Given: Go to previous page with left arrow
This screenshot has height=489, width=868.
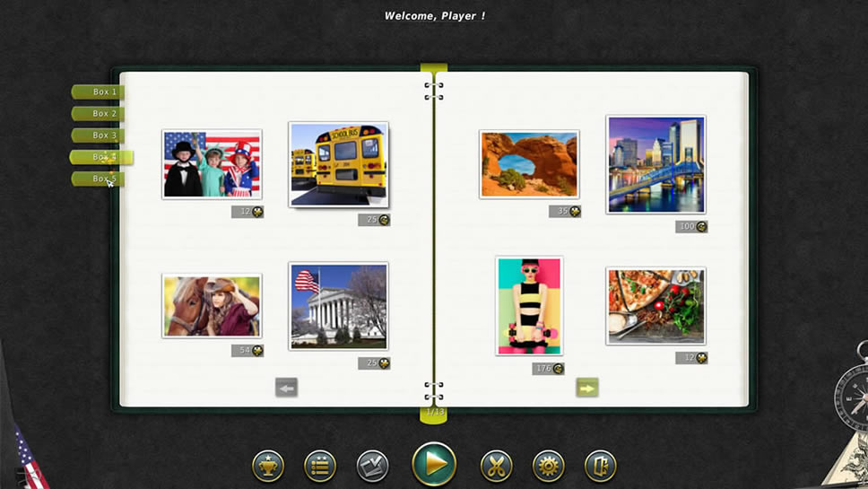Looking at the screenshot, I should 286,388.
